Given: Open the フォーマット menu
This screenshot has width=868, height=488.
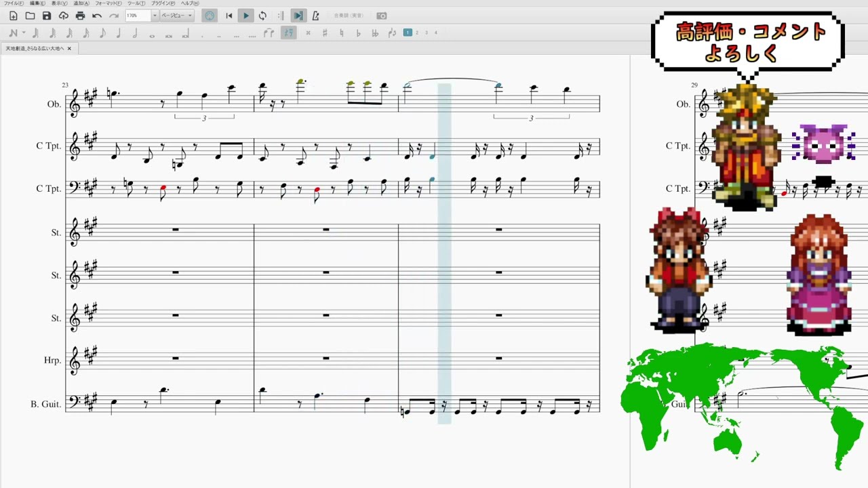Looking at the screenshot, I should [x=108, y=3].
